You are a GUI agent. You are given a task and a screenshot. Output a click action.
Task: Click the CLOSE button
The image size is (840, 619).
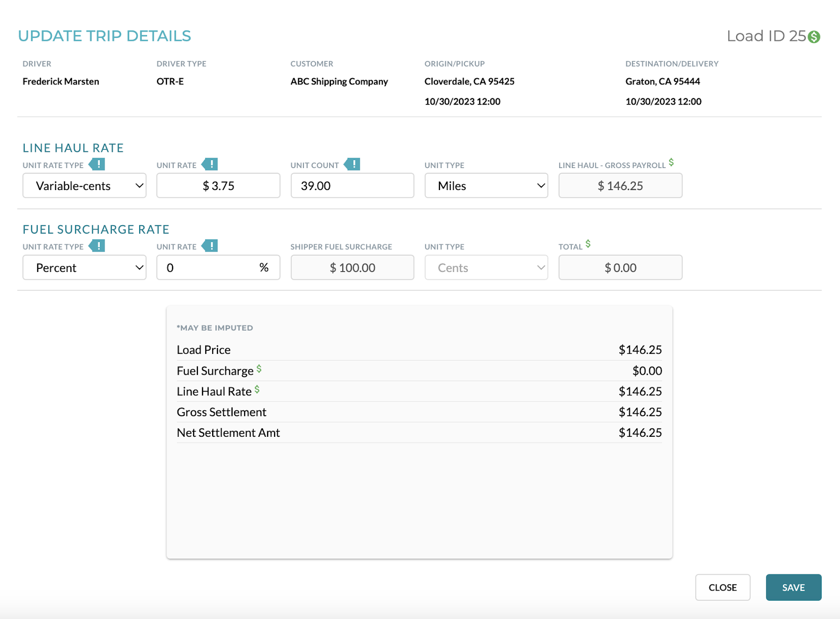(x=723, y=587)
